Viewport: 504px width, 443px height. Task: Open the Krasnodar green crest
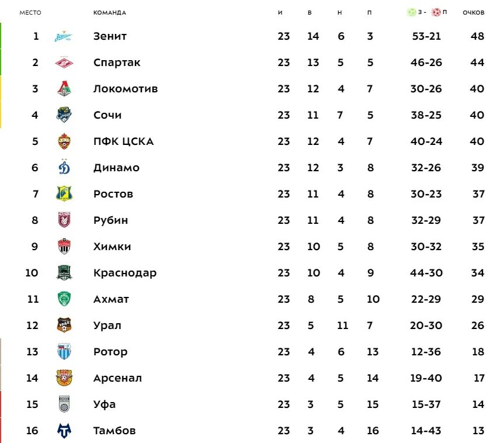tap(64, 272)
